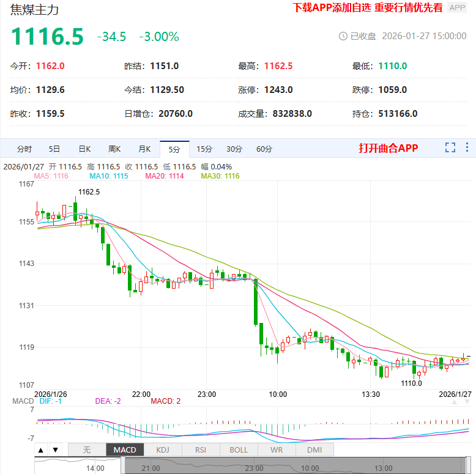Screen dimensions: 476x474
Task: Click the gray up arrow beside MACD panel
Action: point(455,402)
